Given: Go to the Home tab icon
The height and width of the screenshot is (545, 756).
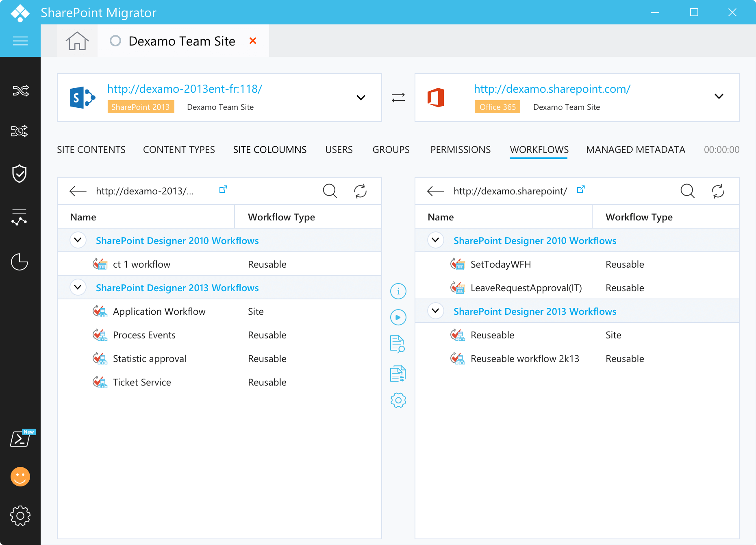Looking at the screenshot, I should click(77, 41).
